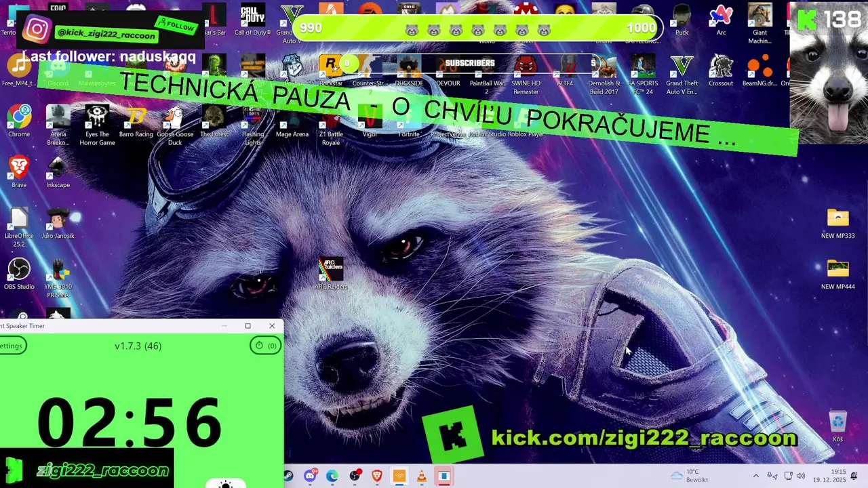The width and height of the screenshot is (868, 488).
Task: Select the LibreOffice 25.2 desktop icon
Action: (x=19, y=227)
